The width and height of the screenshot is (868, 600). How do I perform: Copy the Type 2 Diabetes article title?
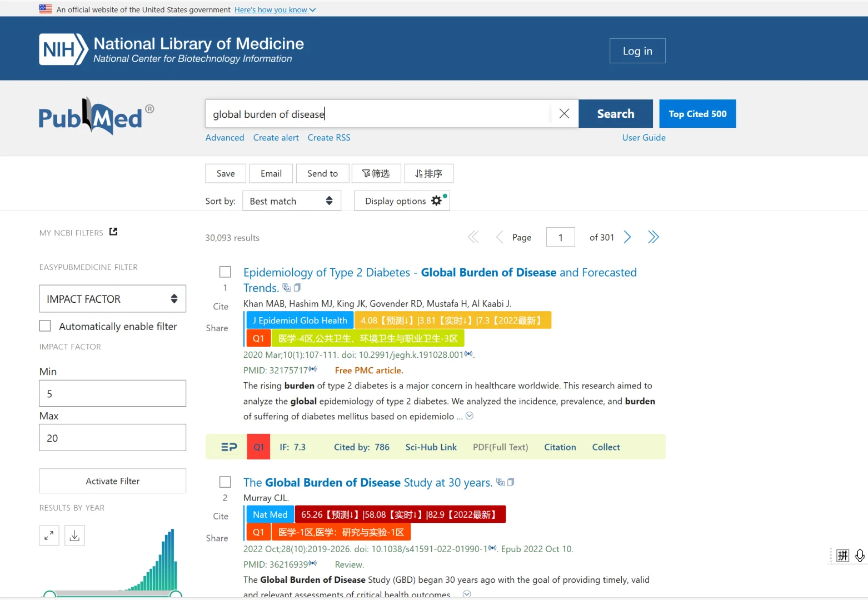click(x=297, y=287)
